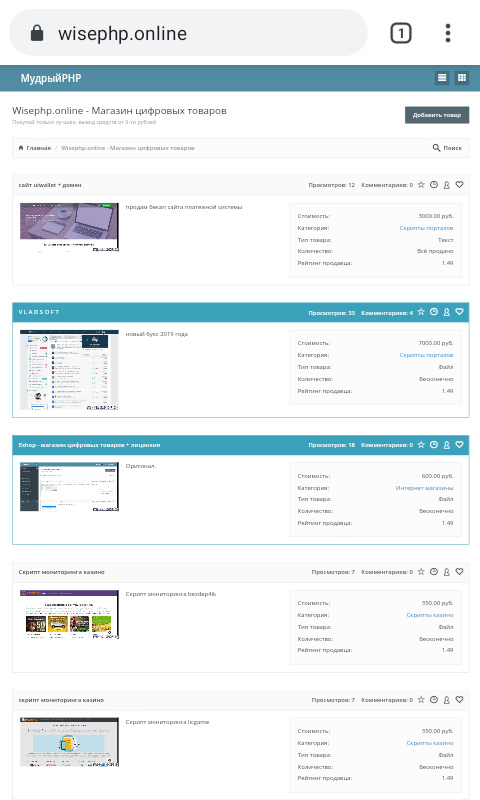Click clock icon on Eshop listing
The height and width of the screenshot is (800, 480).
(434, 444)
